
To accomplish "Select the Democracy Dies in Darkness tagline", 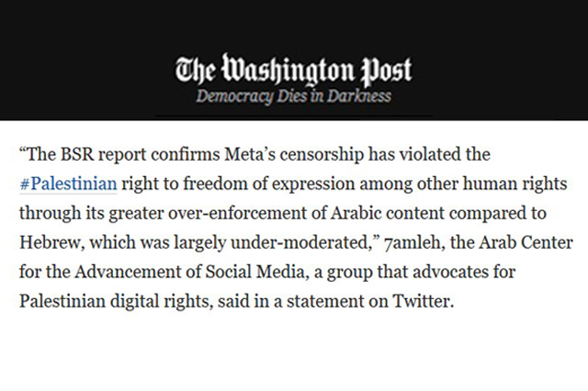I will pyautogui.click(x=294, y=96).
